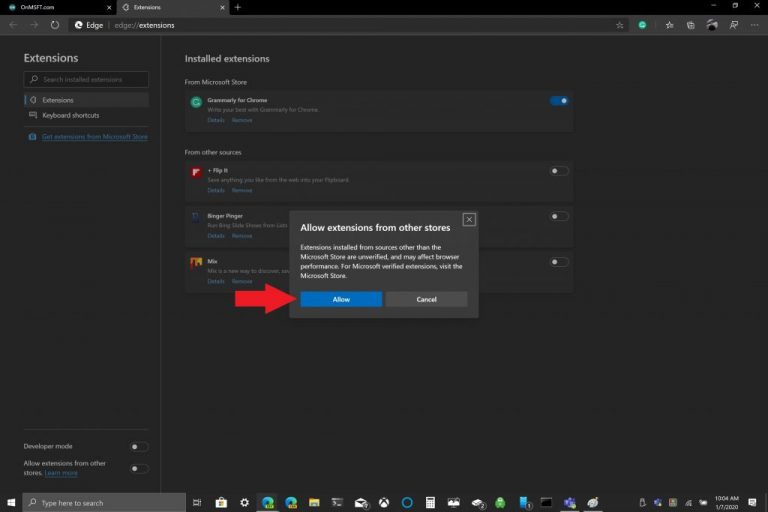
Task: Enable the Flip It extension toggle
Action: coord(559,171)
